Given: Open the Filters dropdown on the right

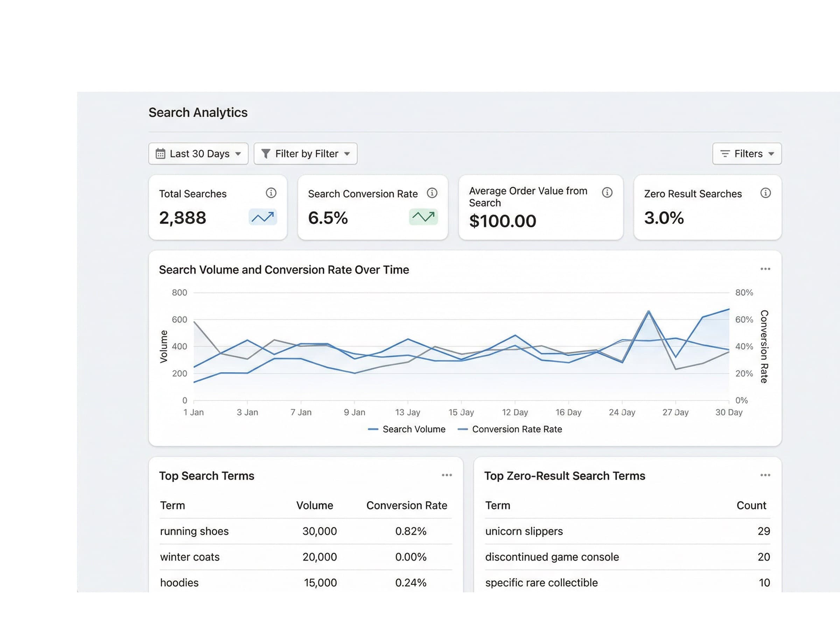Looking at the screenshot, I should pyautogui.click(x=746, y=153).
